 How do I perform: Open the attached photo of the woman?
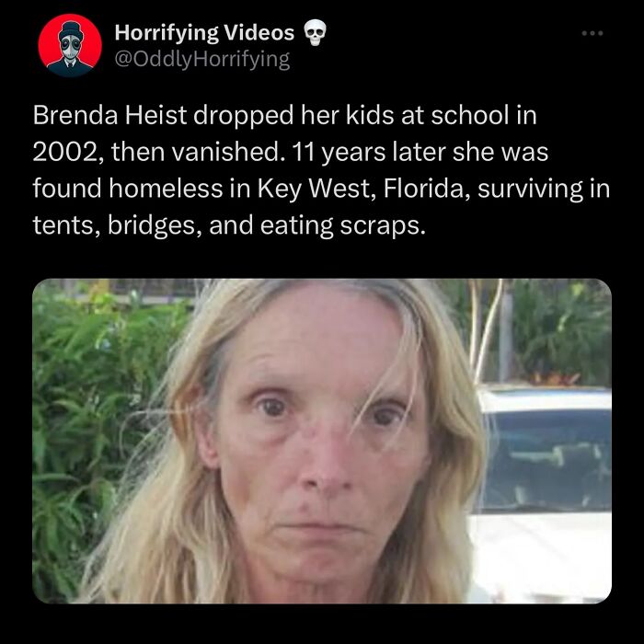click(x=322, y=441)
